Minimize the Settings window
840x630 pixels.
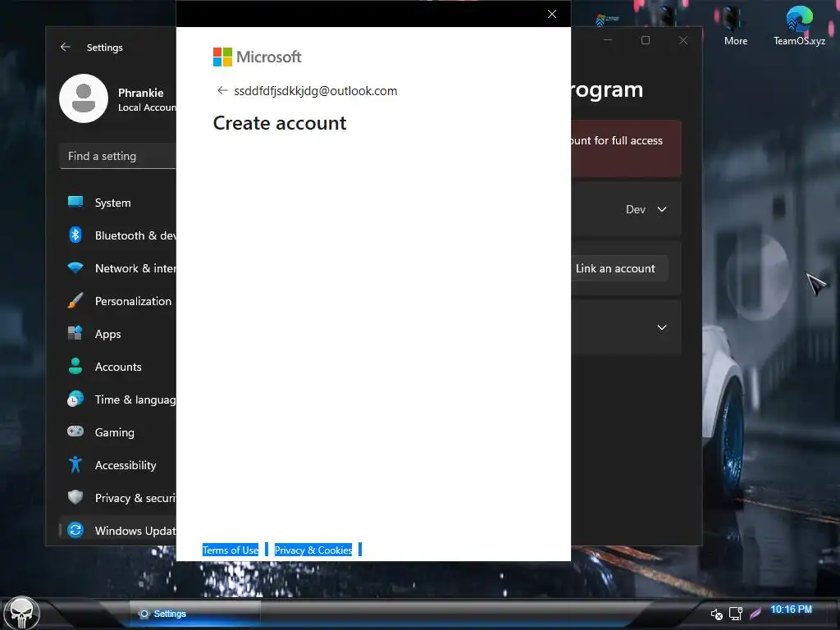pyautogui.click(x=608, y=40)
